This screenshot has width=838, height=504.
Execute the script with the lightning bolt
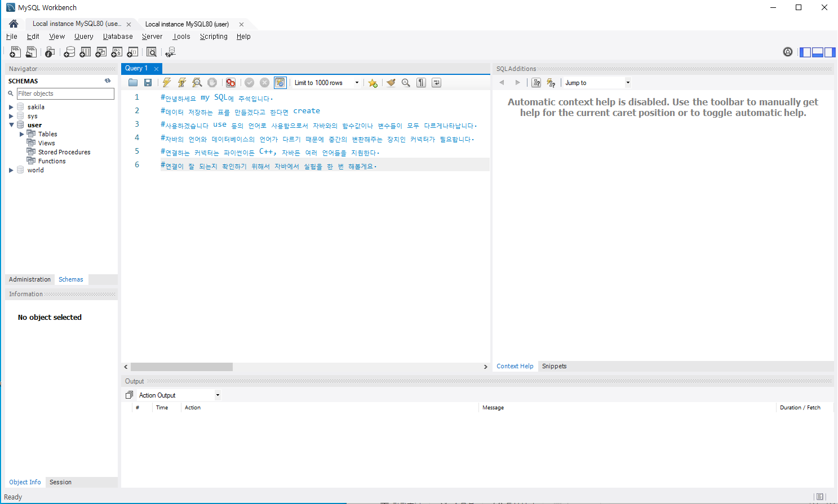[167, 83]
